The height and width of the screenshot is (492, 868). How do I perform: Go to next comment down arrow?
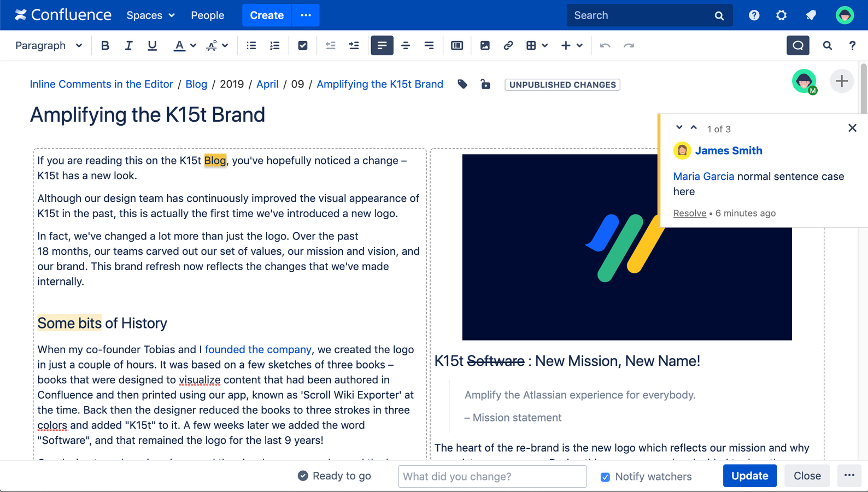(679, 127)
